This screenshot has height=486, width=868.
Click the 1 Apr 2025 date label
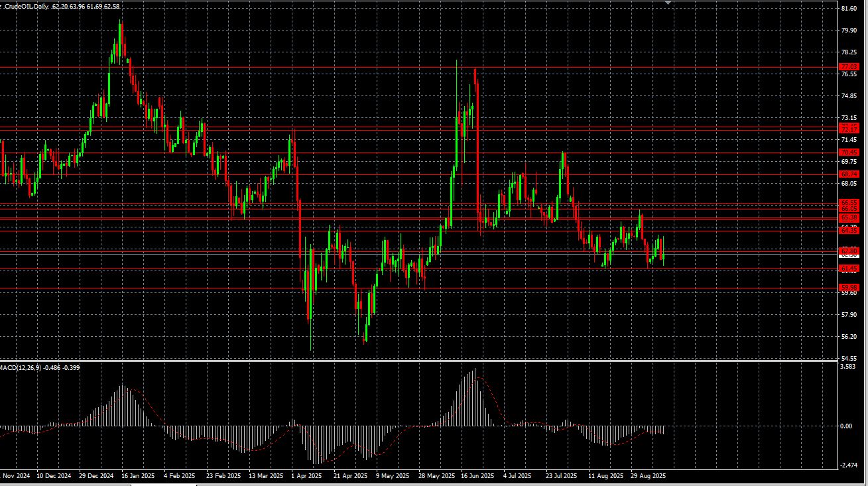pos(306,476)
